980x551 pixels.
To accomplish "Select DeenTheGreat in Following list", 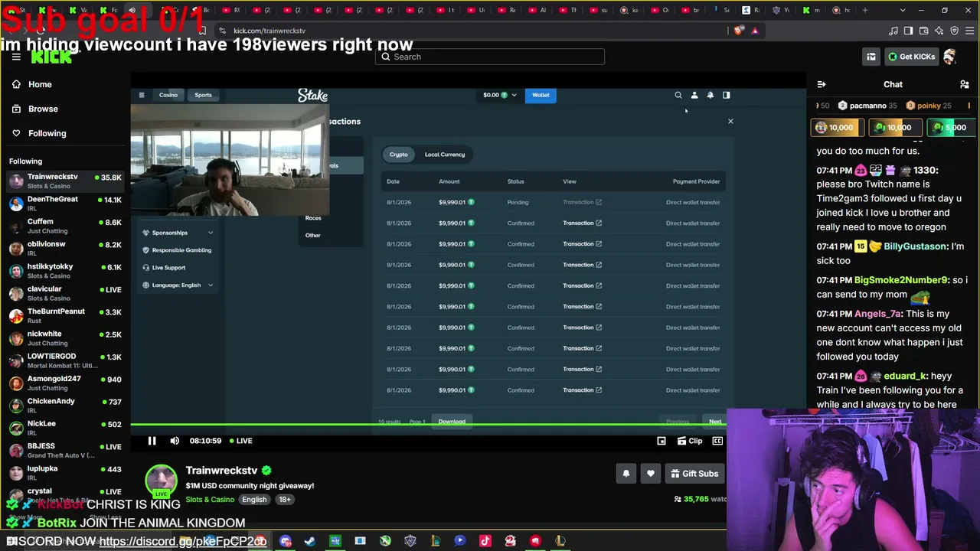I will [x=65, y=204].
